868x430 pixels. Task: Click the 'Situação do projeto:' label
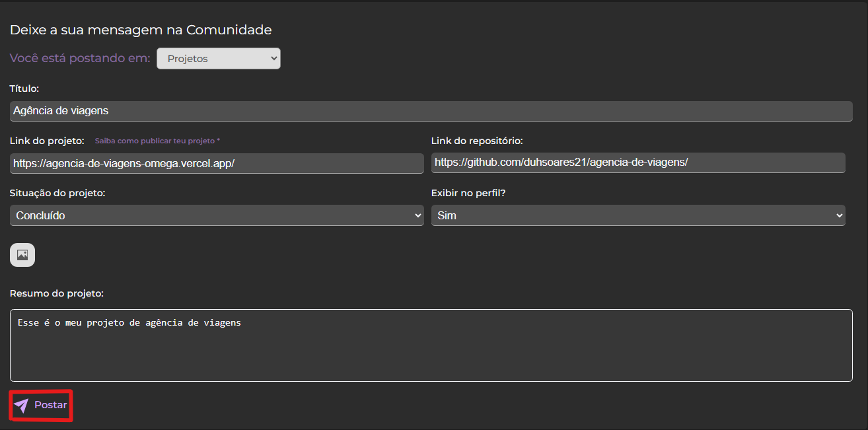57,193
